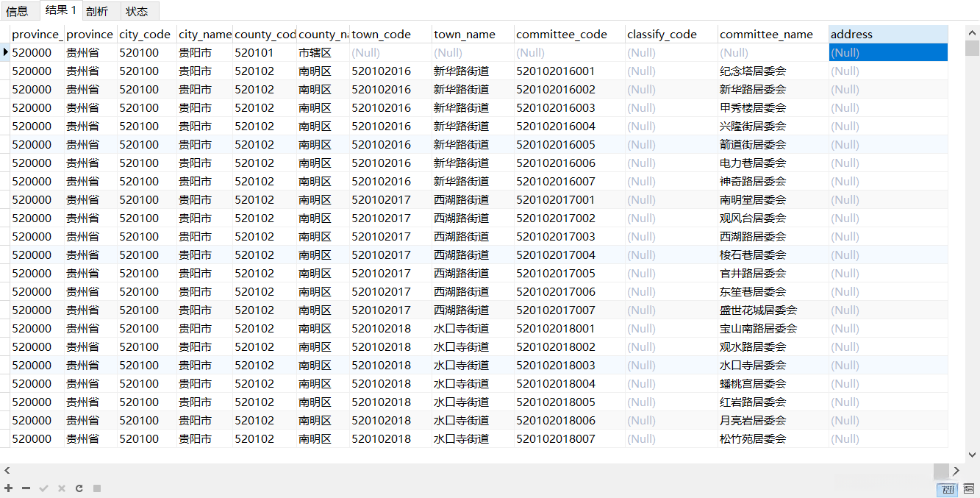Select the current row indicator arrow

[x=5, y=52]
